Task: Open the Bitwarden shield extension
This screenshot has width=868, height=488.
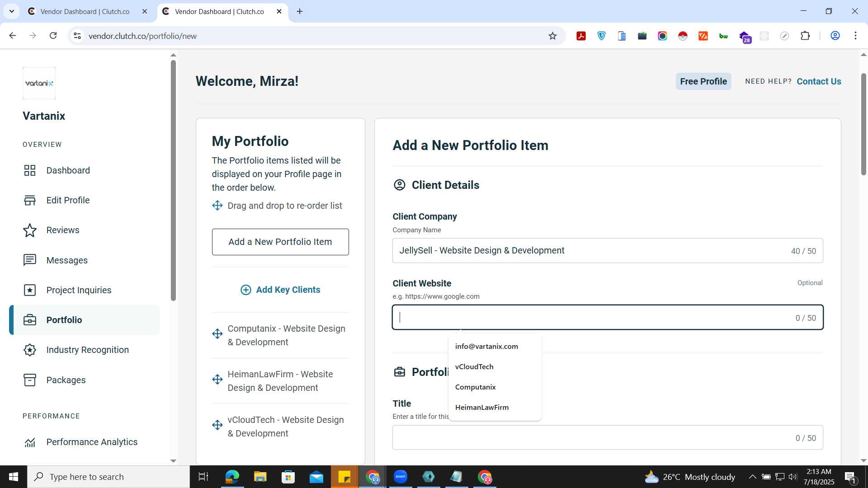Action: (x=601, y=36)
